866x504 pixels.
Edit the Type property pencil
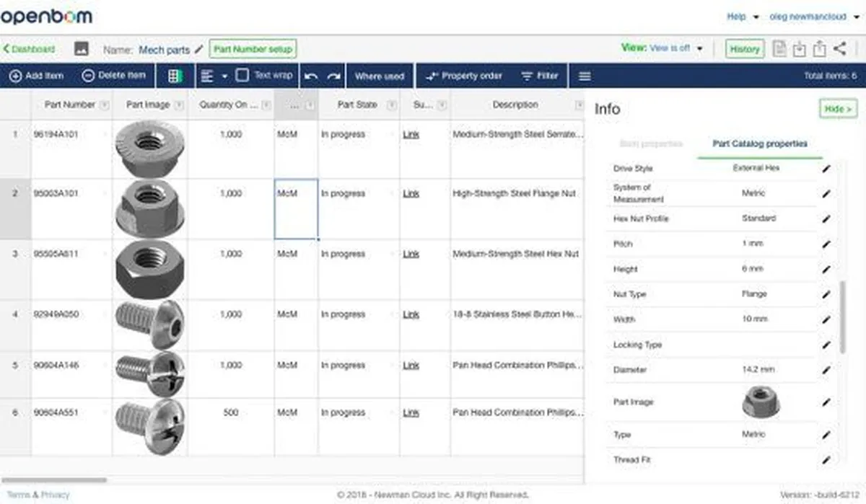click(x=826, y=435)
